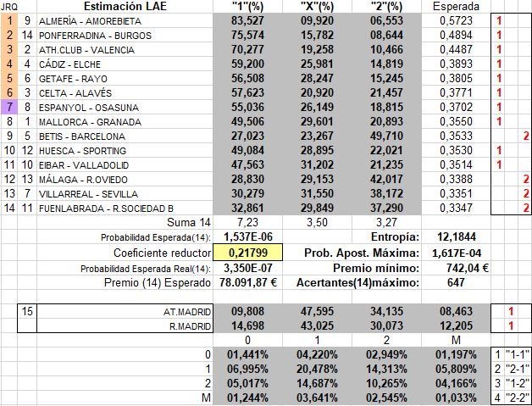Viewport: 532px width, 406px height.
Task: Click the Acertantes máximo value 647
Action: click(456, 282)
